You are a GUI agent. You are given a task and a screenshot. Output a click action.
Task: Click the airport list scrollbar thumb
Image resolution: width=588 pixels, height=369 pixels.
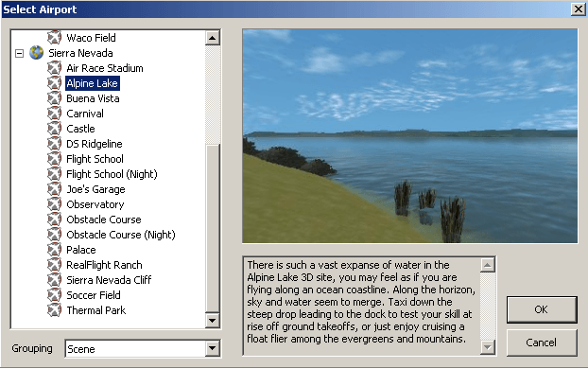click(213, 228)
